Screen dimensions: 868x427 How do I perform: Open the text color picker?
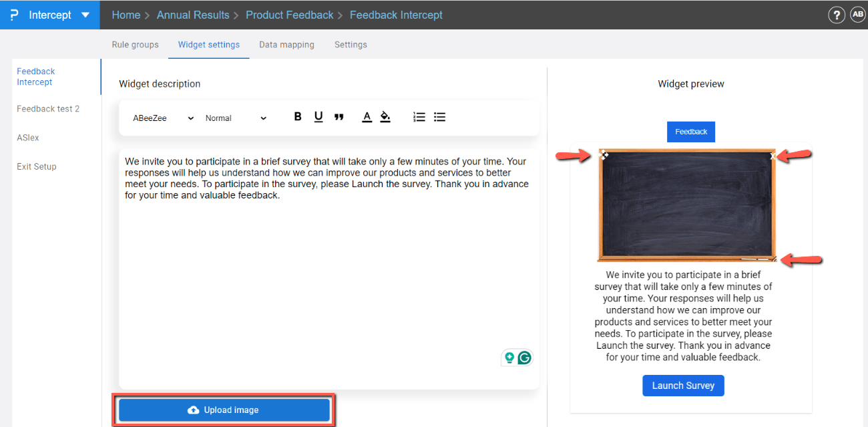click(x=367, y=116)
